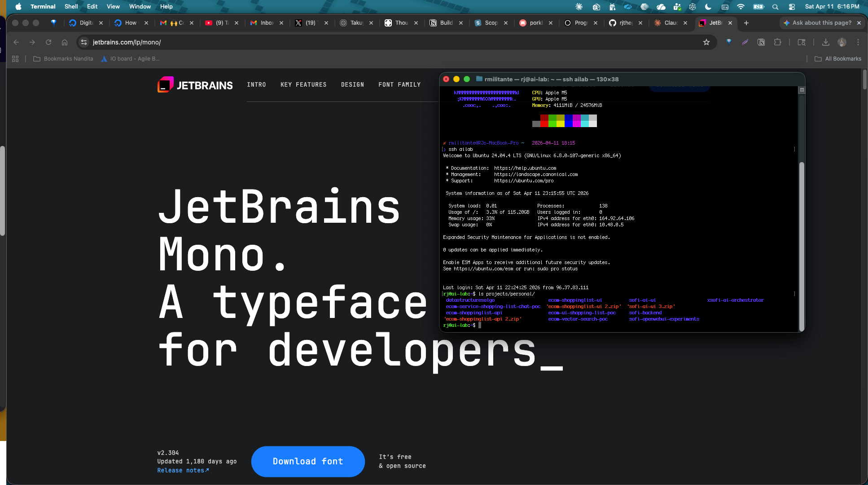
Task: Bookmark this page with the star icon
Action: 706,42
